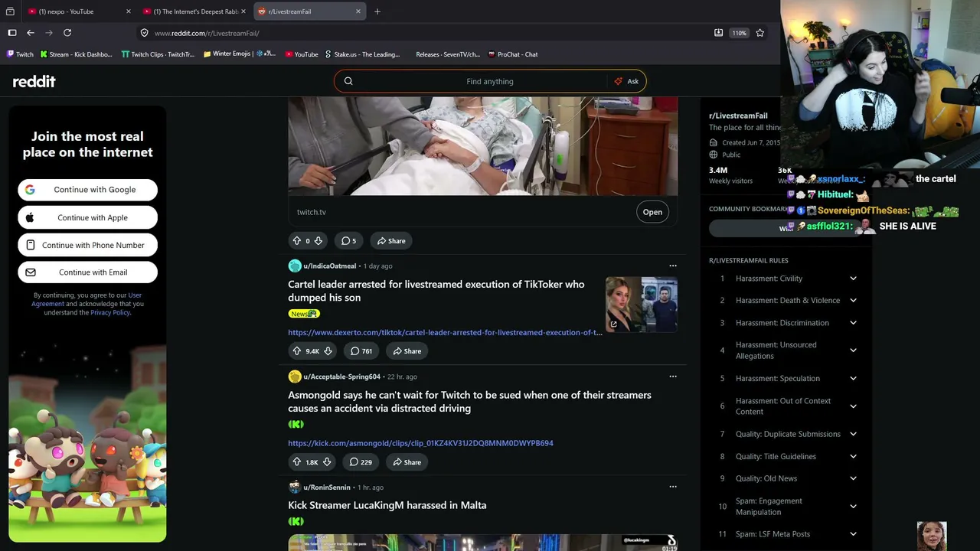The width and height of the screenshot is (980, 551).
Task: Open the Stream - Kick Dashboard bookmark
Action: 76,54
